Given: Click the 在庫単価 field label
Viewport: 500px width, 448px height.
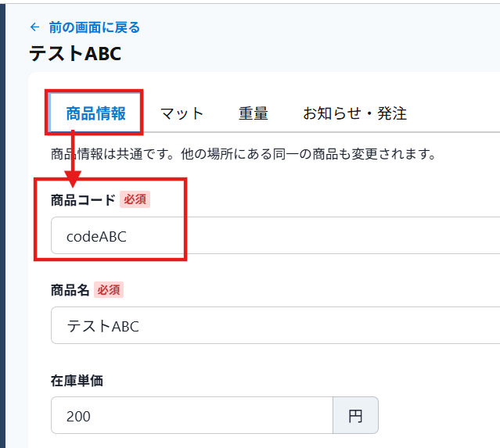Looking at the screenshot, I should click(x=77, y=381).
